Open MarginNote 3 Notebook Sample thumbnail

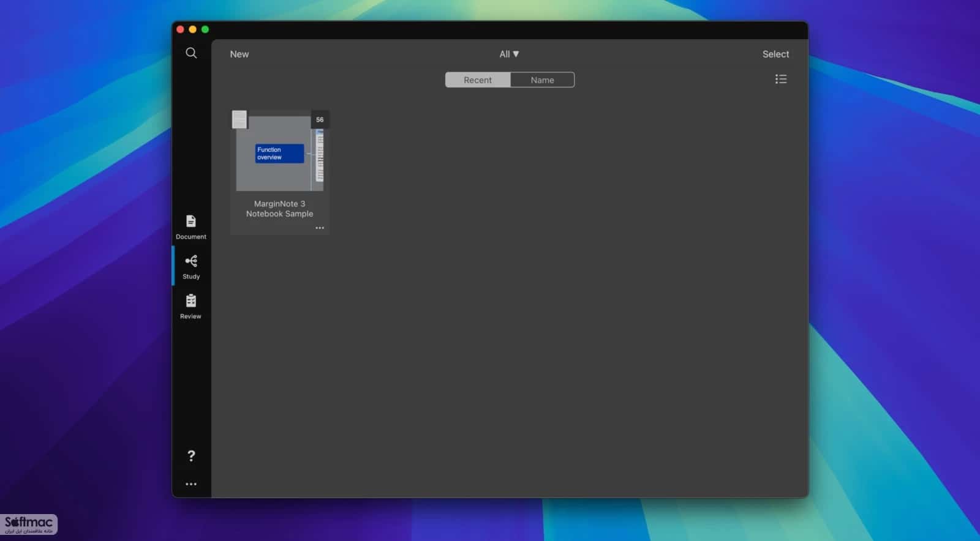(279, 153)
